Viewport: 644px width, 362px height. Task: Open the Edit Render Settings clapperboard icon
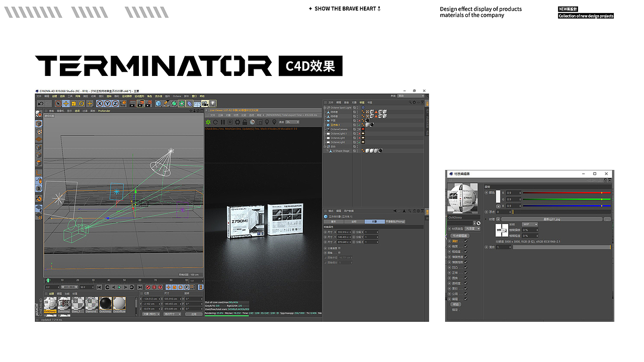tap(148, 104)
